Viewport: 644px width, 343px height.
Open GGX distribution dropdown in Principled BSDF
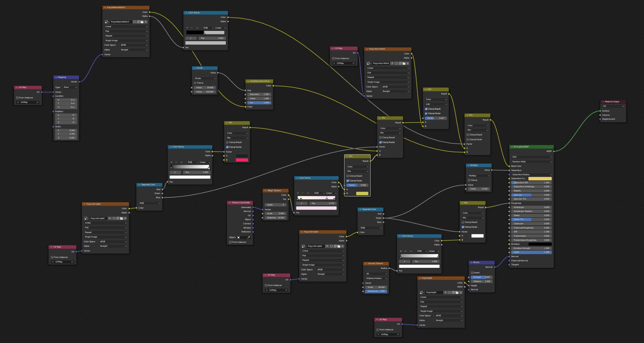click(x=531, y=157)
